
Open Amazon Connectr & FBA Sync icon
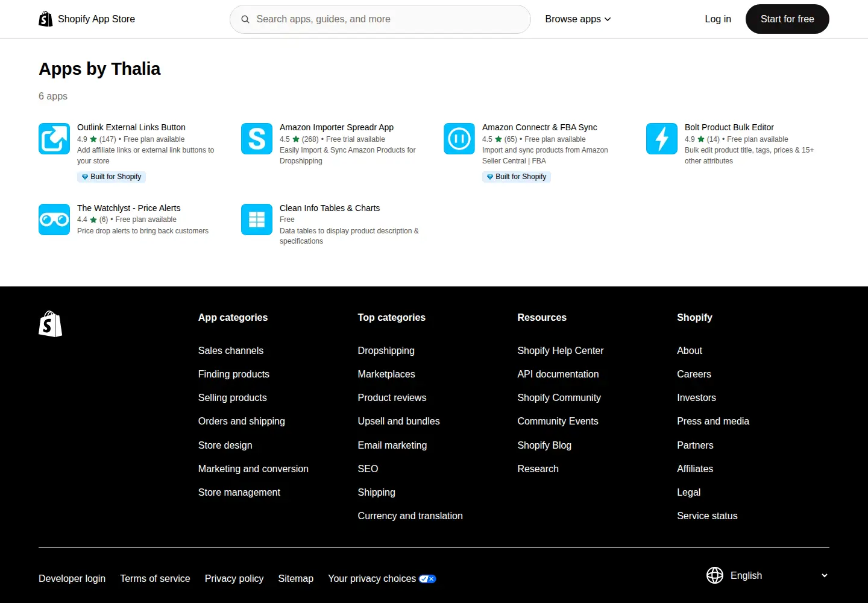pyautogui.click(x=459, y=139)
